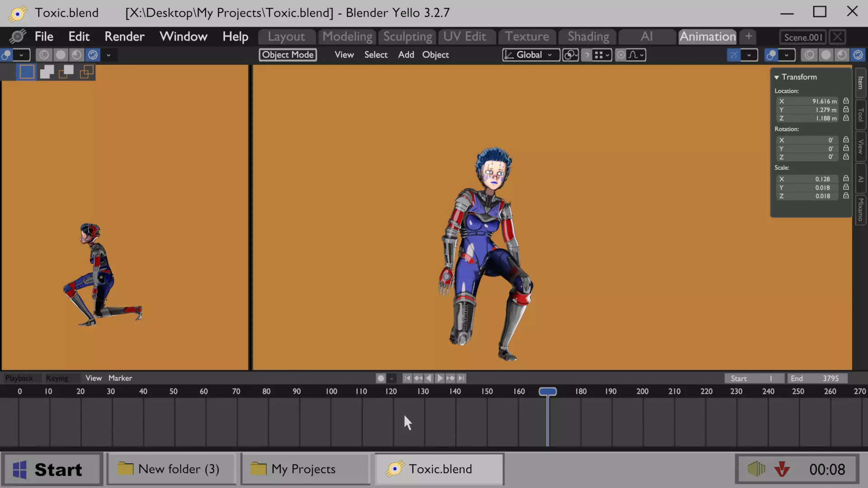Select wireframe shading in right viewport header
The width and height of the screenshot is (868, 488).
[x=809, y=55]
